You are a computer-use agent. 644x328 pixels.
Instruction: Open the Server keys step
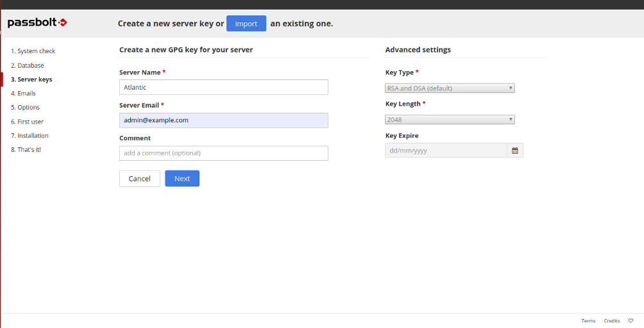point(31,79)
